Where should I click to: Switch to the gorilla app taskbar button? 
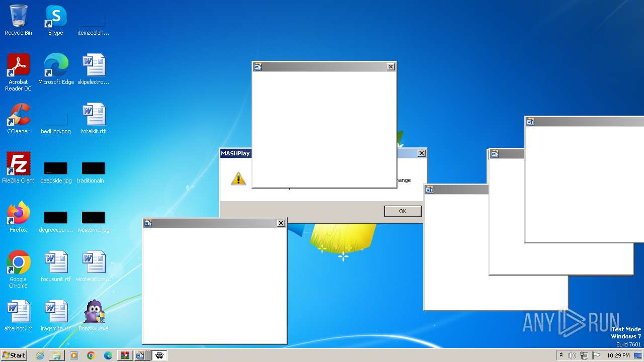tap(159, 355)
